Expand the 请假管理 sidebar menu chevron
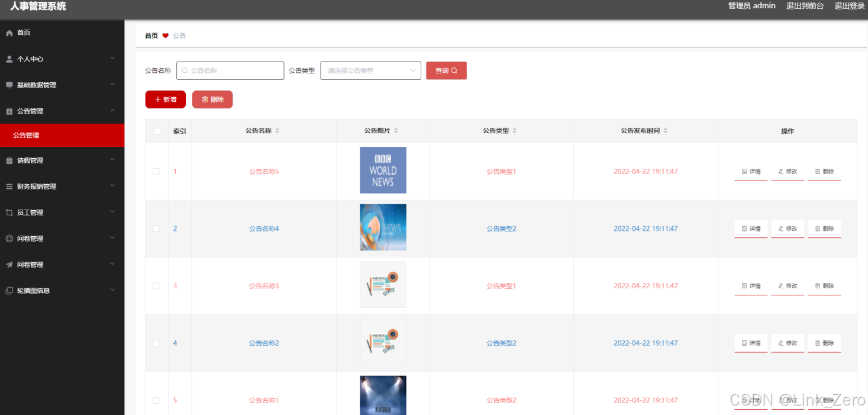This screenshot has height=415, width=868. click(112, 160)
